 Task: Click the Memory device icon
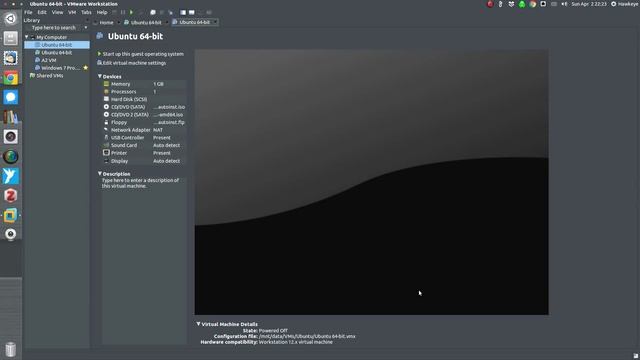coord(106,84)
